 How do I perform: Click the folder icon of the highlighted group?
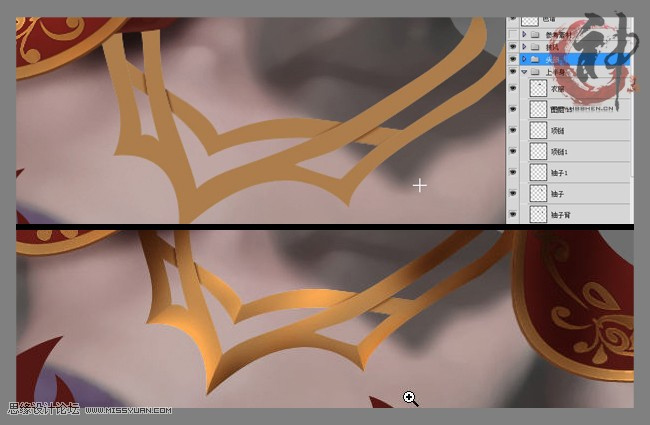(535, 59)
